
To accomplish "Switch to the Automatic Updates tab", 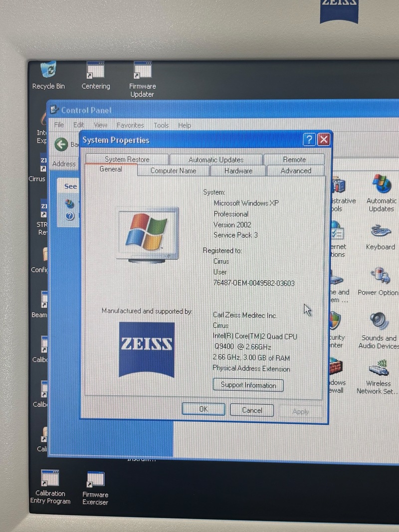I will click(x=216, y=160).
